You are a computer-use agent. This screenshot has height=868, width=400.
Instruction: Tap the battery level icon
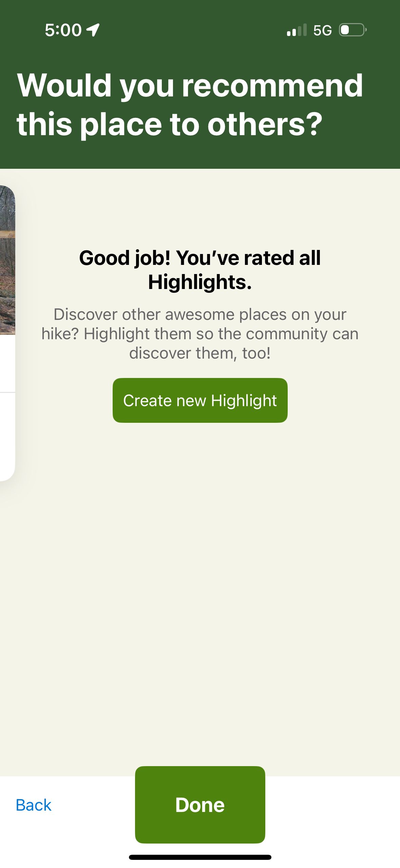[x=353, y=30]
